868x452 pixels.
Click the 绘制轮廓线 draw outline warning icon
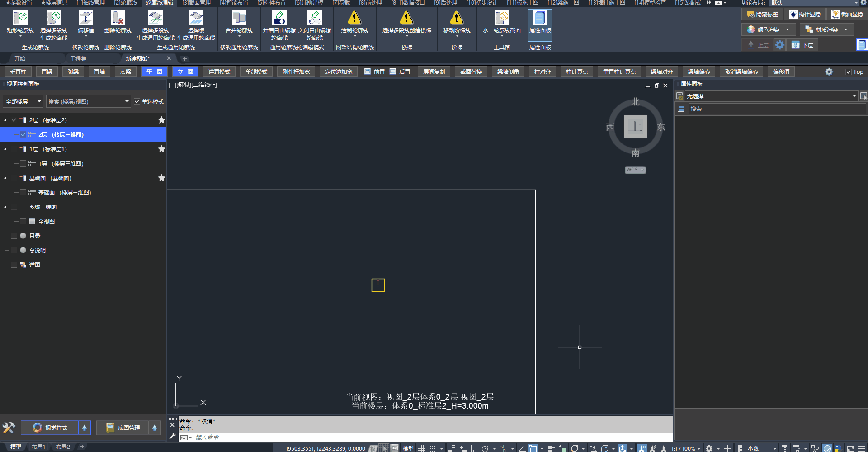click(x=354, y=18)
